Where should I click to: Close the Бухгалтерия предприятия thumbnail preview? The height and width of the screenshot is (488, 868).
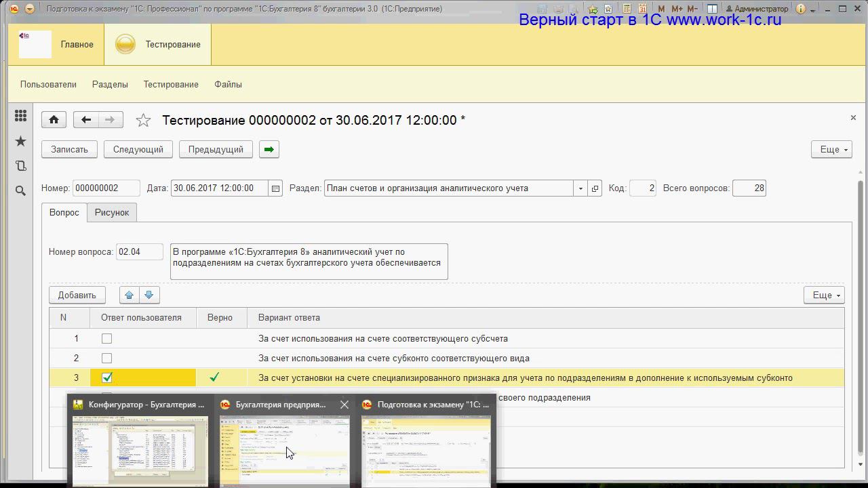coord(344,405)
